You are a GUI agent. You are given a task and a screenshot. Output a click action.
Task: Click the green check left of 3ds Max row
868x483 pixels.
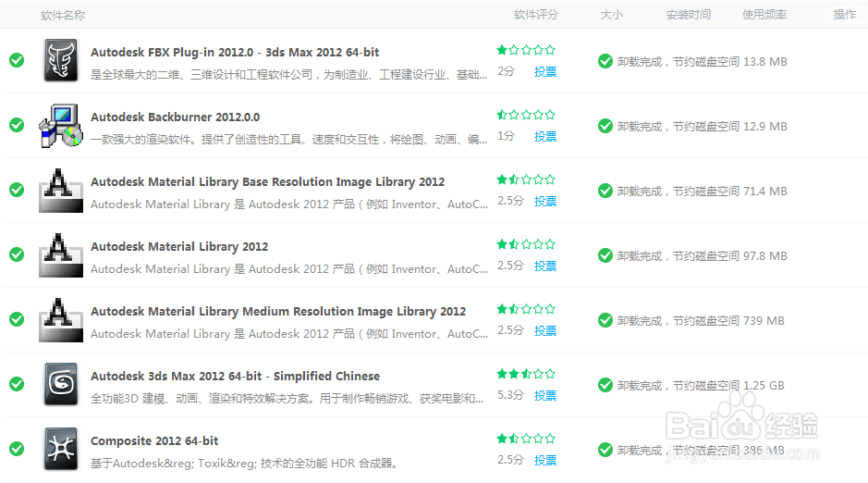(x=17, y=384)
